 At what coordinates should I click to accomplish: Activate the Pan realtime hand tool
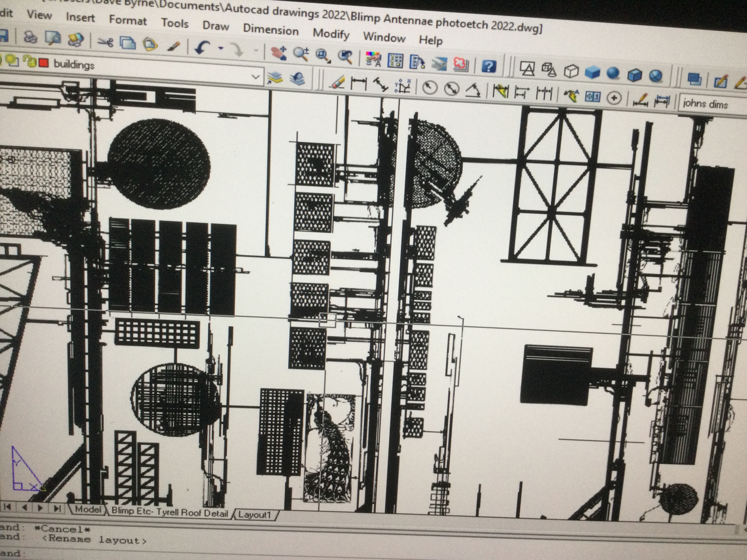pyautogui.click(x=279, y=53)
